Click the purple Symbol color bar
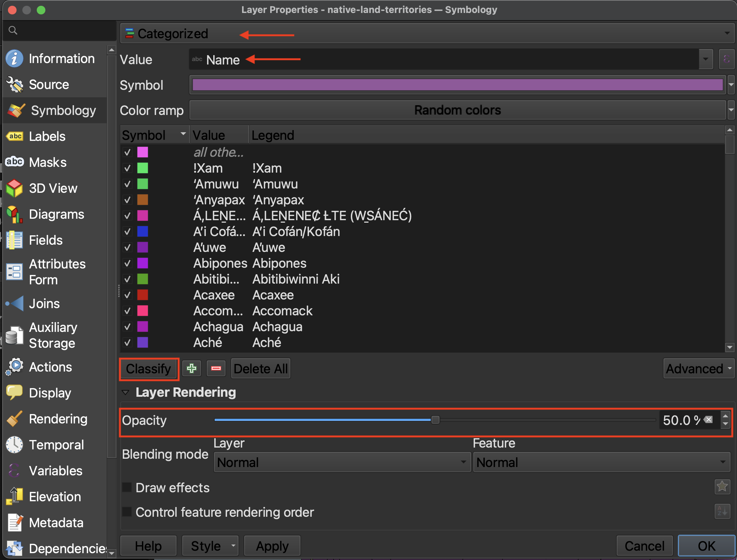Image resolution: width=737 pixels, height=560 pixels. pos(457,85)
